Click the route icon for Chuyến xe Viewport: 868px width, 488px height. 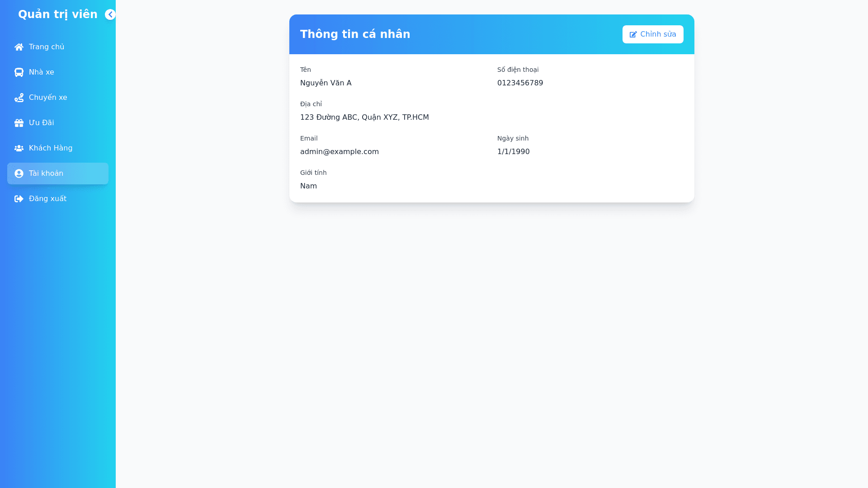click(19, 98)
